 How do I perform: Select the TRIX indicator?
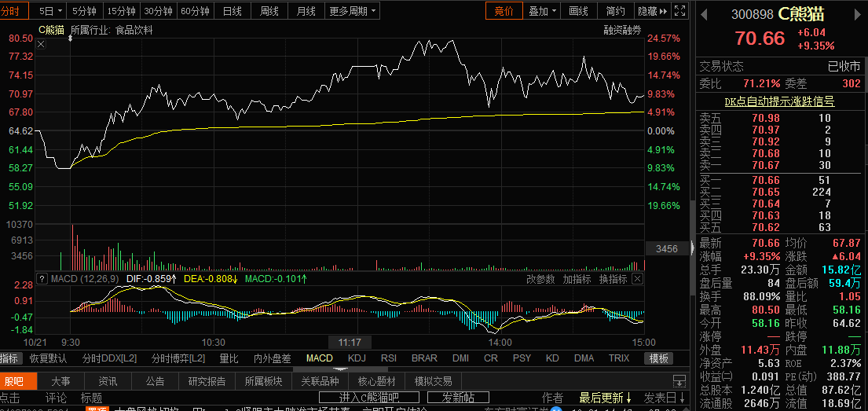[x=619, y=358]
